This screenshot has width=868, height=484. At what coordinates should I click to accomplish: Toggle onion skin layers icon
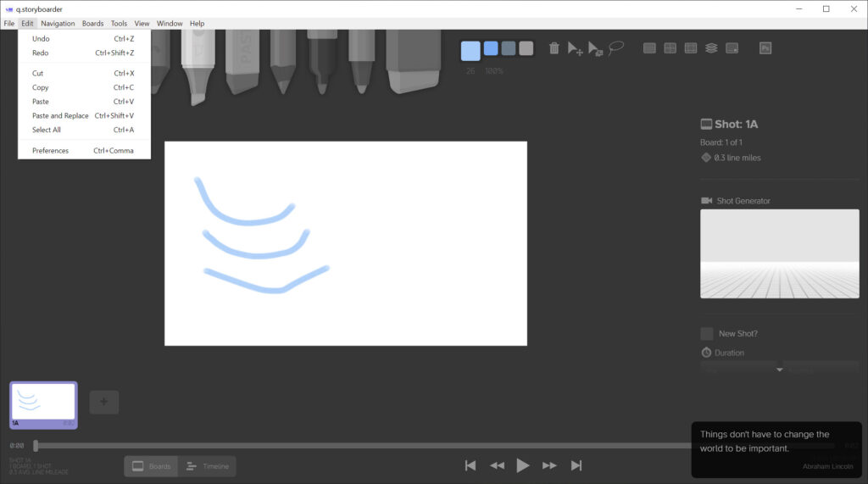tap(711, 48)
